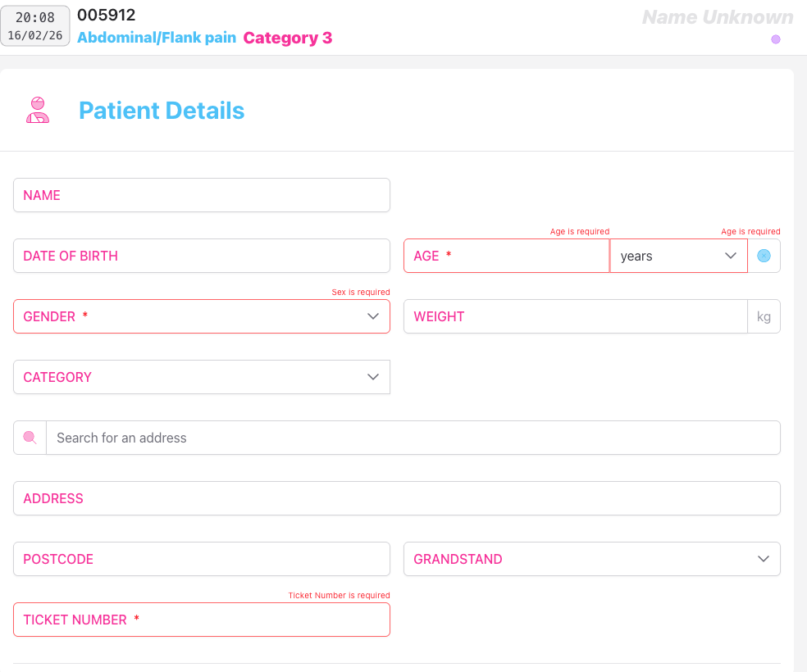Select the Abdominal/Flank pain complaint label
Viewport: 807px width, 672px height.
pos(156,37)
